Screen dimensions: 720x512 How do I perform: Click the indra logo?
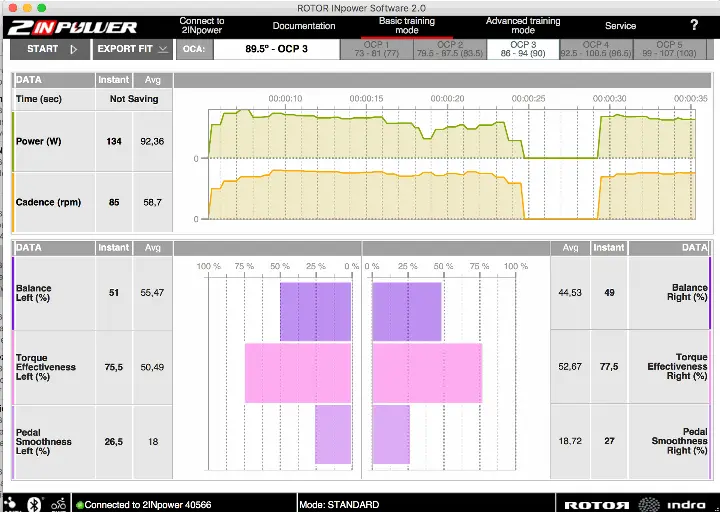pyautogui.click(x=671, y=504)
